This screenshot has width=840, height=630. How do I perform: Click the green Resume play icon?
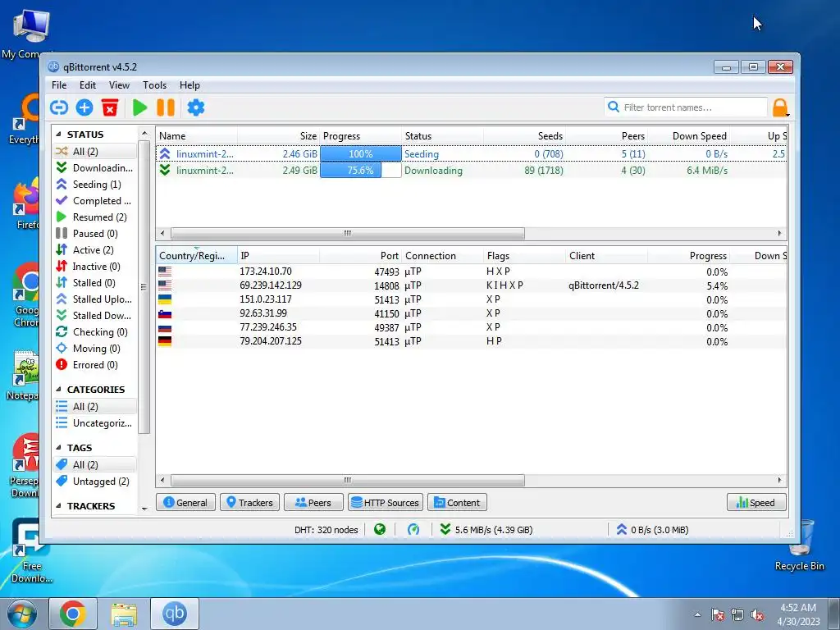tap(139, 107)
